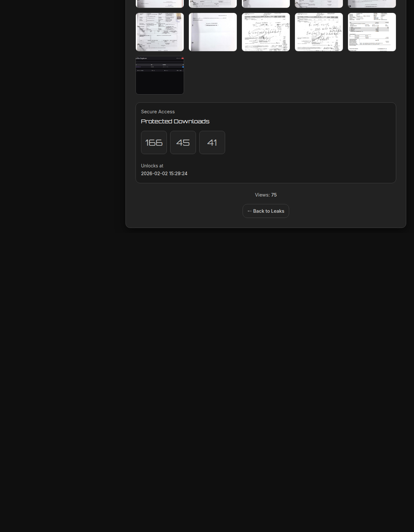This screenshot has height=532, width=414.
Task: Open the third partially visible top-row thumbnail
Action: tap(266, 4)
